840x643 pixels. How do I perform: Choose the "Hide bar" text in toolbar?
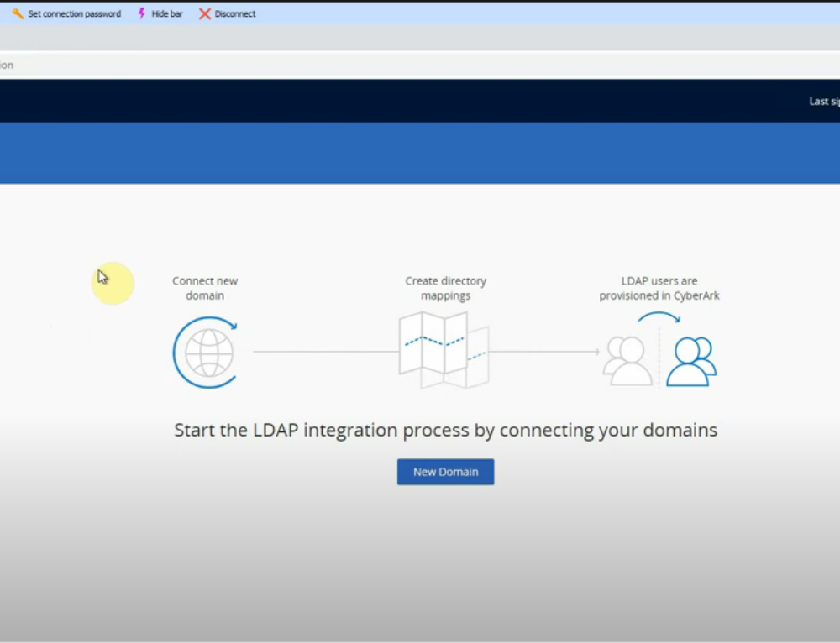(x=167, y=14)
